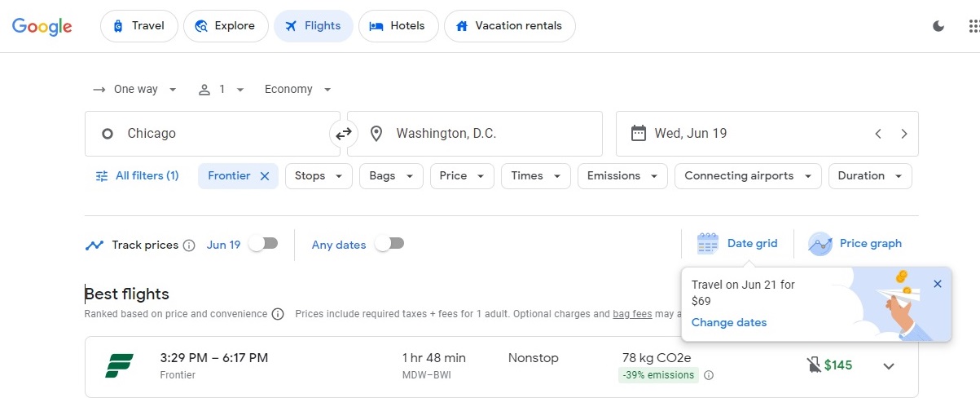Open the One way trip type dropdown
980x398 pixels.
[x=135, y=90]
